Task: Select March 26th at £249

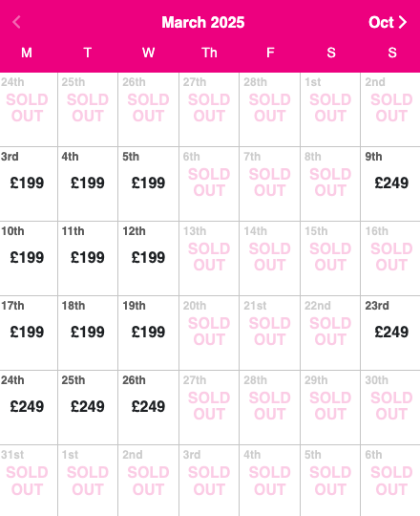Action: pyautogui.click(x=148, y=408)
